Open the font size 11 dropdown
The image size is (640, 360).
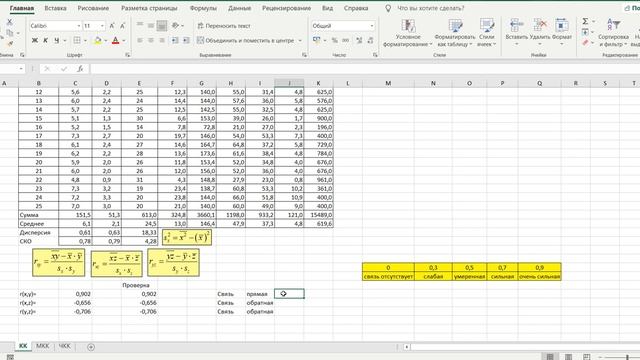(102, 26)
